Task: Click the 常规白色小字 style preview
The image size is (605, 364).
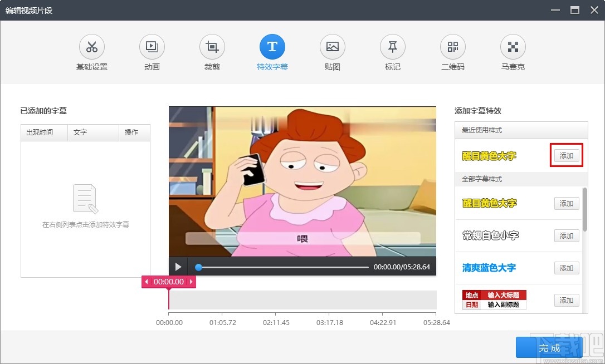Action: (490, 235)
